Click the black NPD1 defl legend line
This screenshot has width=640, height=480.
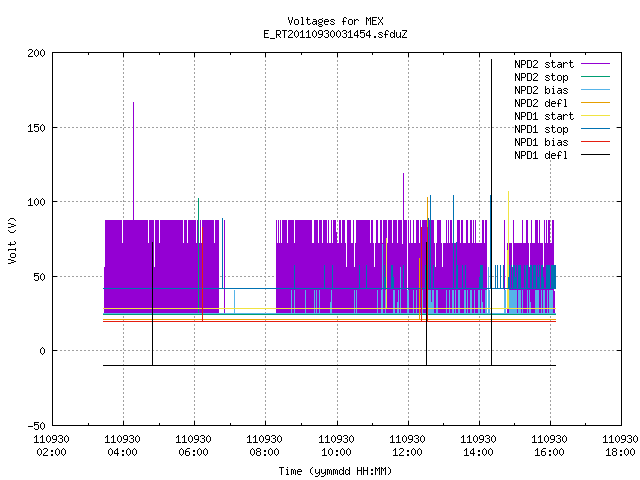tap(595, 155)
